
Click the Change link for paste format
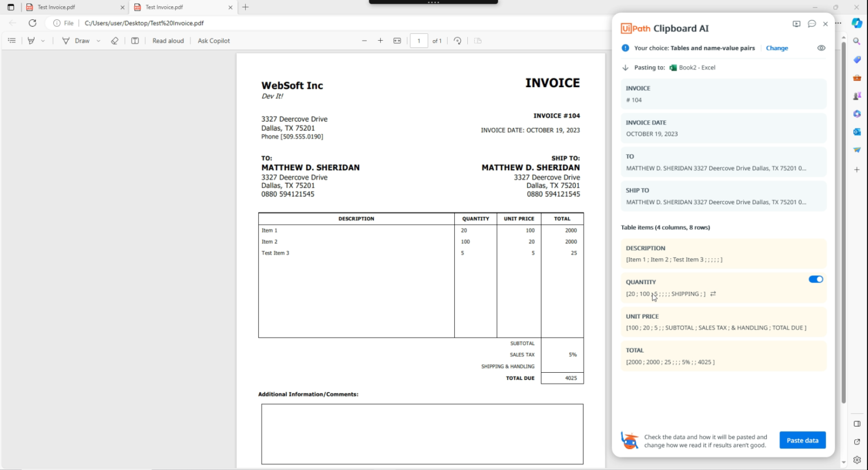coord(777,48)
